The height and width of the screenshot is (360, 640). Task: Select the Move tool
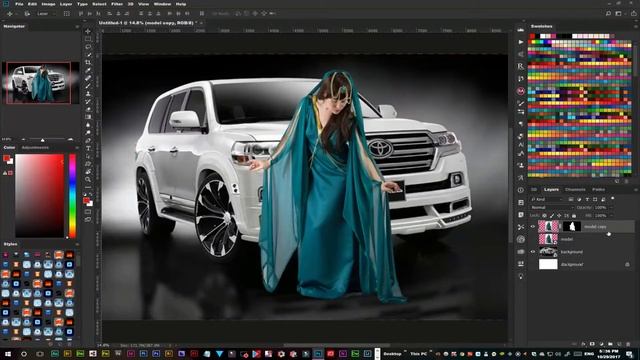point(88,31)
